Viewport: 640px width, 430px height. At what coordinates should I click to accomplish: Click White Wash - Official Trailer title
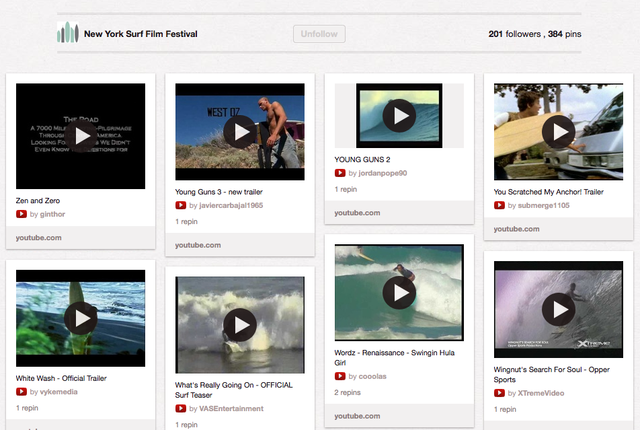tap(61, 378)
